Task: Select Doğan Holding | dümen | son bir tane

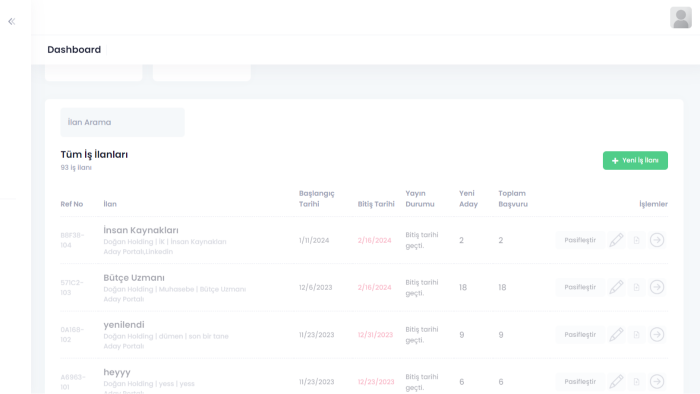Action: [166, 336]
